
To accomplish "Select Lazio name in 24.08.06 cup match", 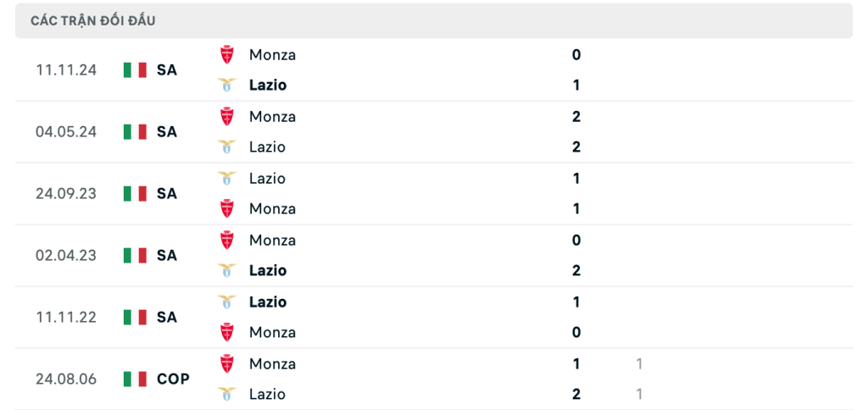I will tap(267, 394).
